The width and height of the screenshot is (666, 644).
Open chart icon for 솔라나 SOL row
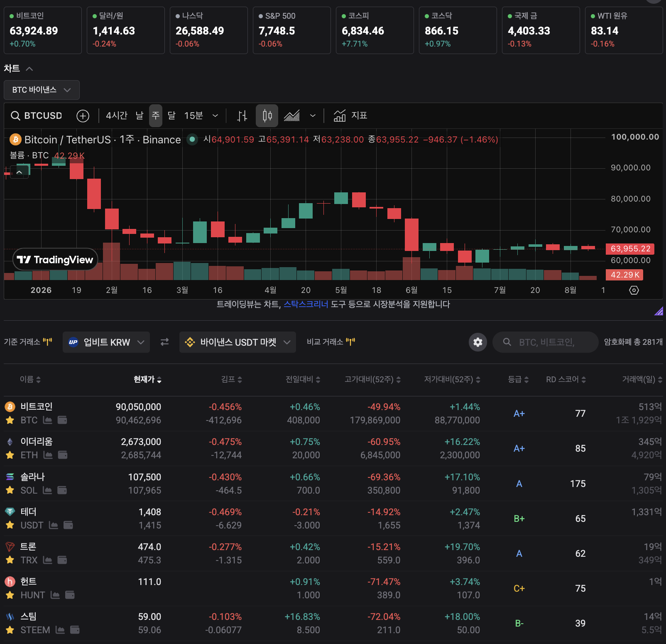click(x=47, y=490)
